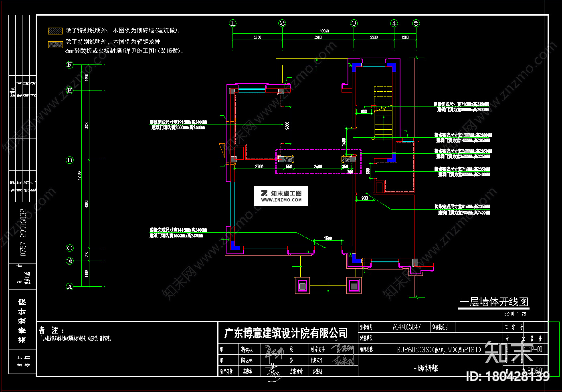Viewport: 562px width, 392px height.
Task: Click the 350 dimension text
Action: [x=345, y=167]
